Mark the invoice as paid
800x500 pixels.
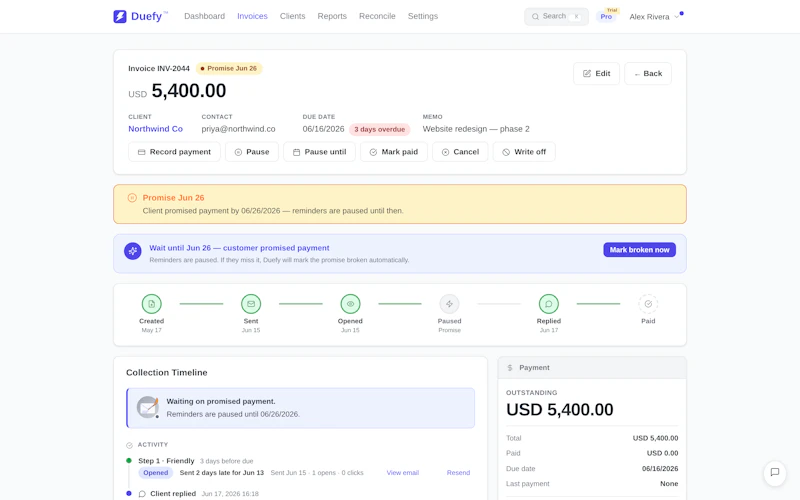click(x=393, y=152)
